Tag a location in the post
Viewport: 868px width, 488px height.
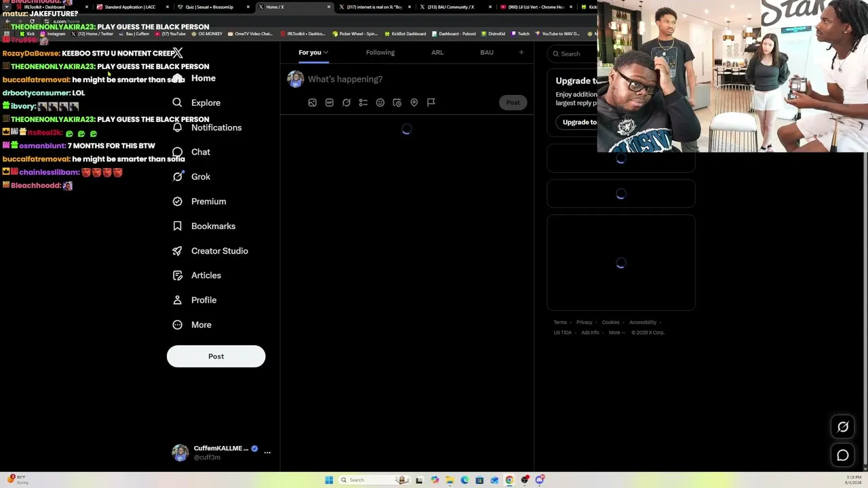coord(414,102)
